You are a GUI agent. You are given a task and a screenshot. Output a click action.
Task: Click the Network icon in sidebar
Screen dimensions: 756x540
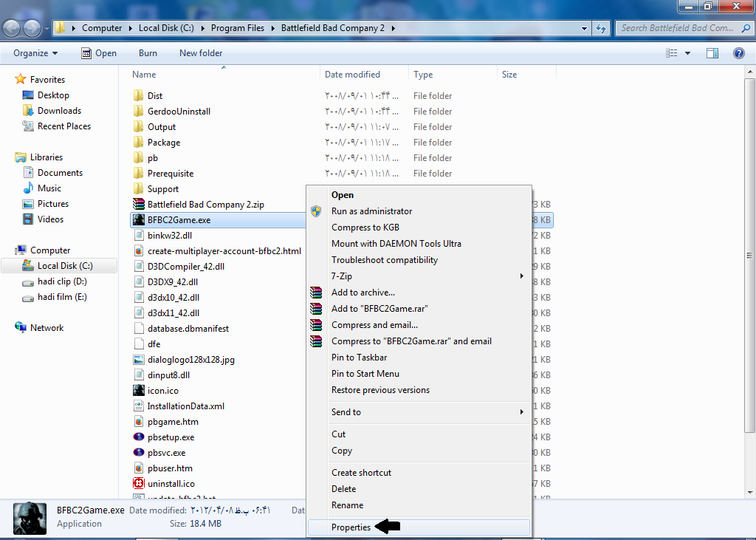coord(20,327)
